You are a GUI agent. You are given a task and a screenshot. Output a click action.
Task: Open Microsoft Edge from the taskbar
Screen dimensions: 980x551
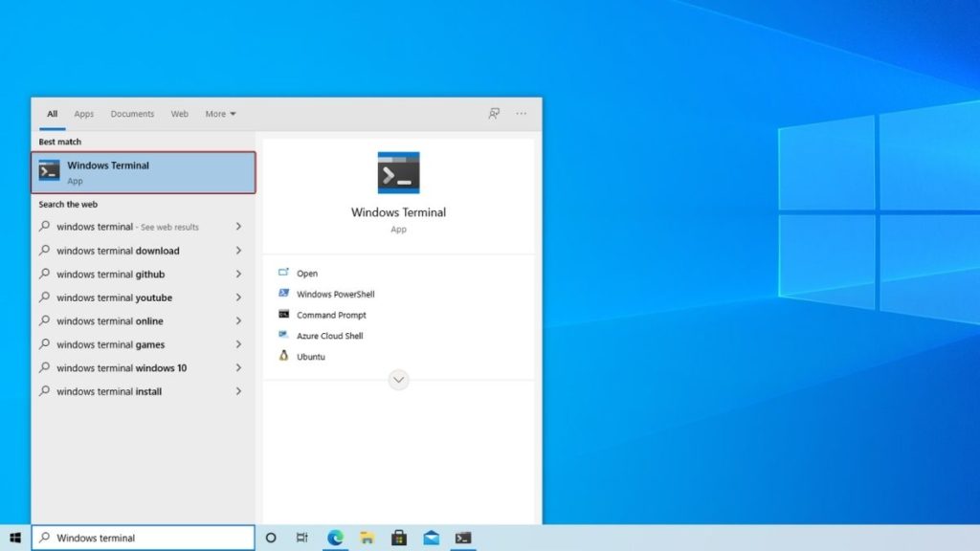[x=335, y=538]
